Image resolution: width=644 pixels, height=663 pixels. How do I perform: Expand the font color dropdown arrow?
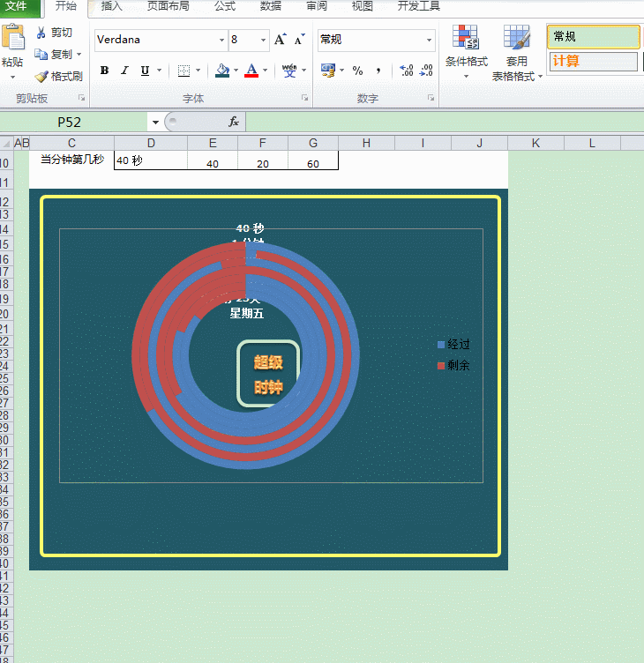click(265, 71)
